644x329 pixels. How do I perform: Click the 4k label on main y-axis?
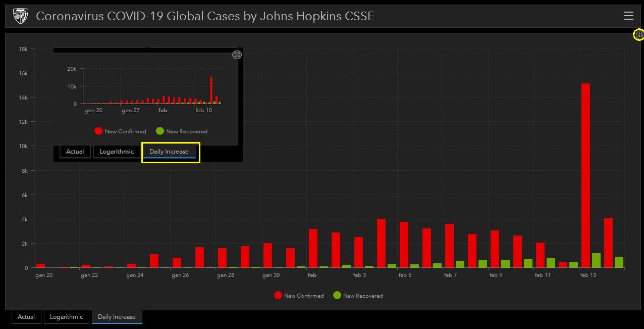(25, 219)
